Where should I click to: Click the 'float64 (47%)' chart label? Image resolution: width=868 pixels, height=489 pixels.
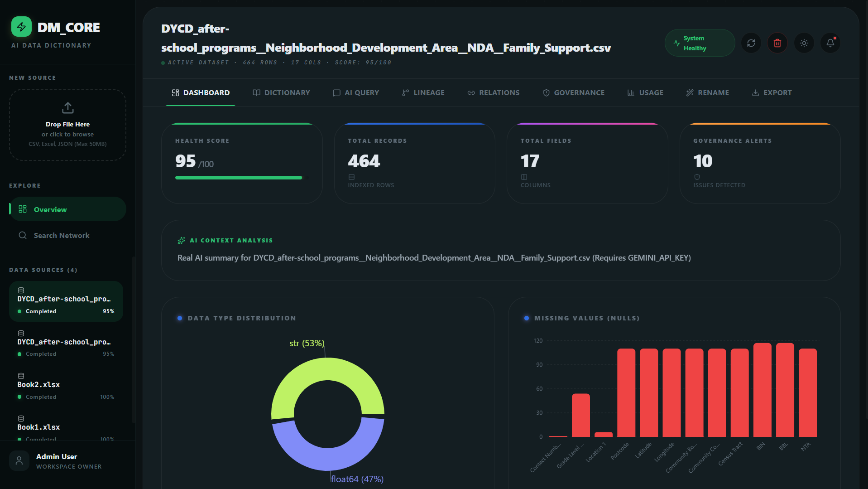click(357, 479)
